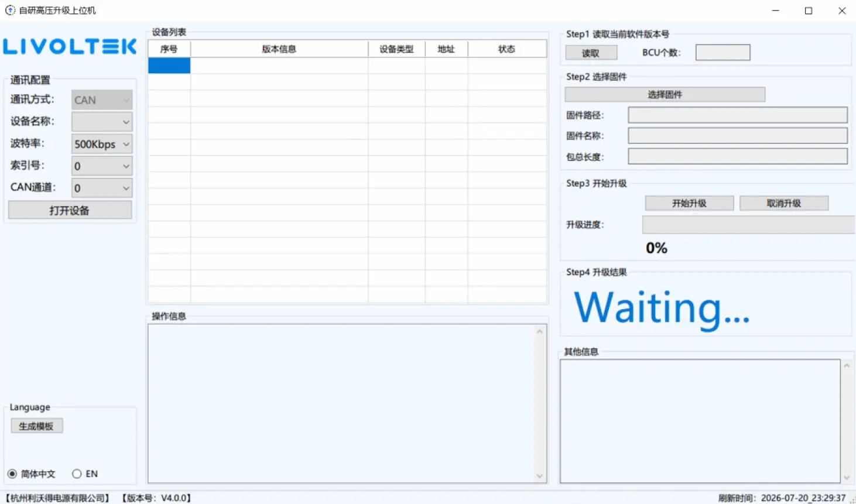
Task: Click the 版本信息 column header
Action: pyautogui.click(x=279, y=49)
